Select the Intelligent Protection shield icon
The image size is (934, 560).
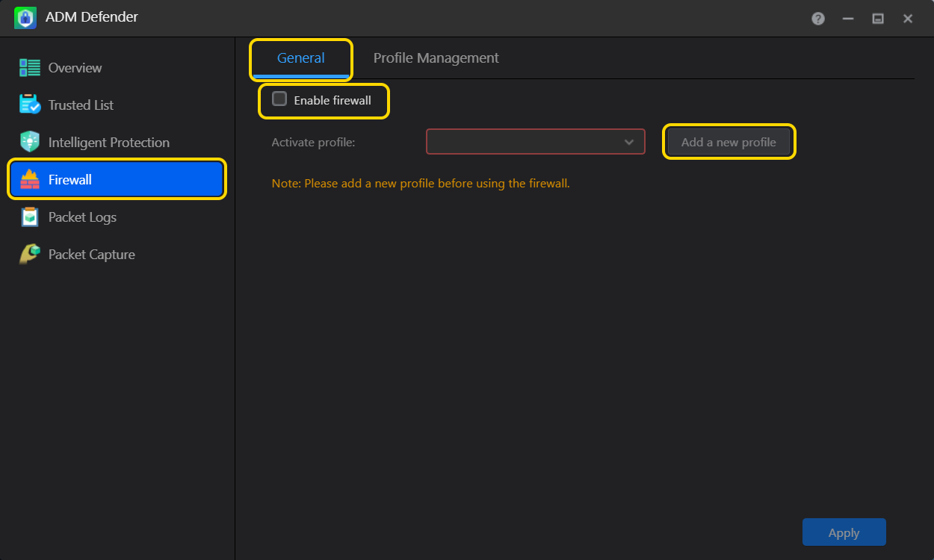pos(30,142)
